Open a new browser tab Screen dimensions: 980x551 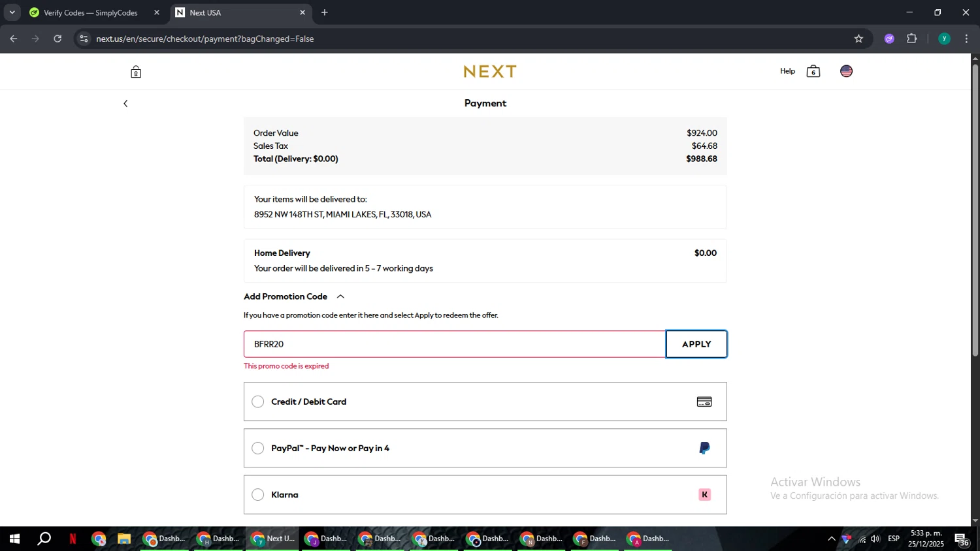[x=325, y=12]
